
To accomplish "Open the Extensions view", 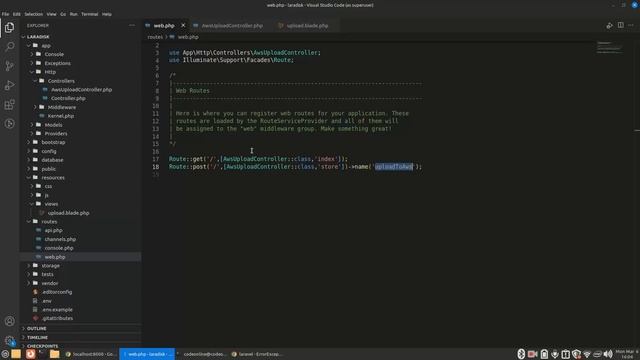I will (9, 104).
